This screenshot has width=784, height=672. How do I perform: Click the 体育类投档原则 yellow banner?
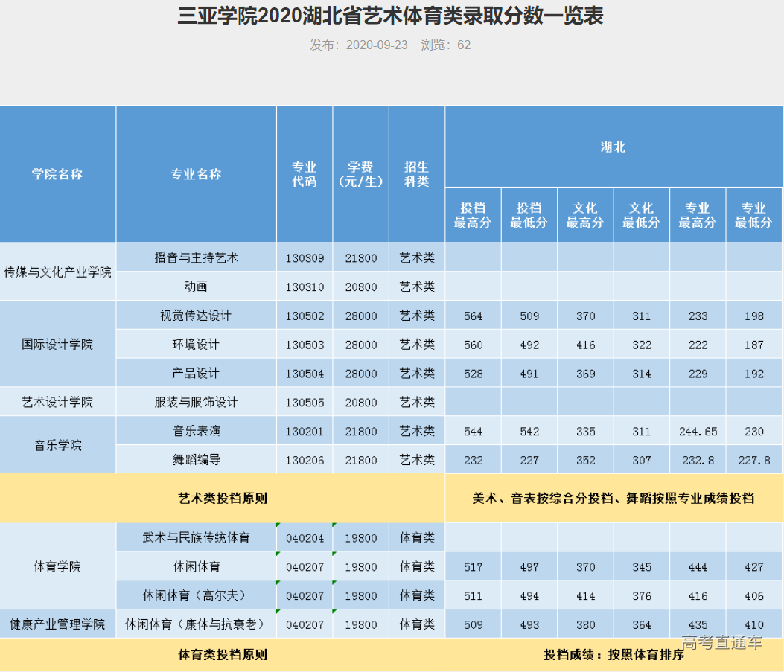223,653
